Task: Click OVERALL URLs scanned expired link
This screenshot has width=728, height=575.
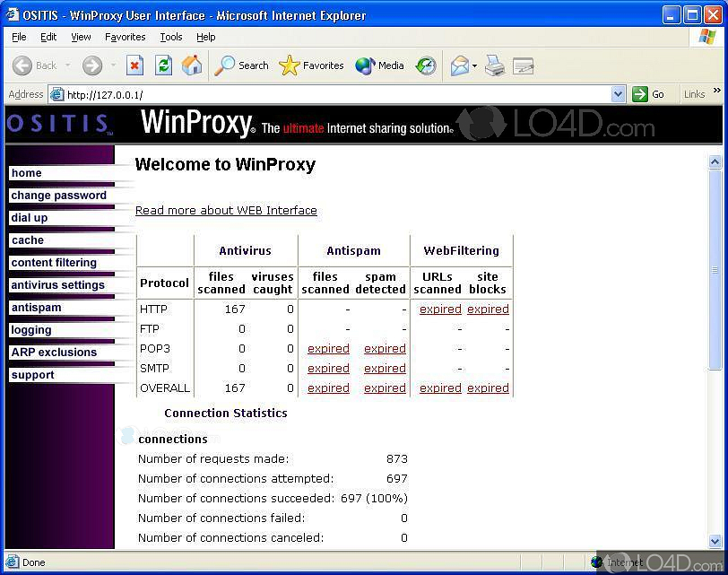Action: (x=440, y=388)
